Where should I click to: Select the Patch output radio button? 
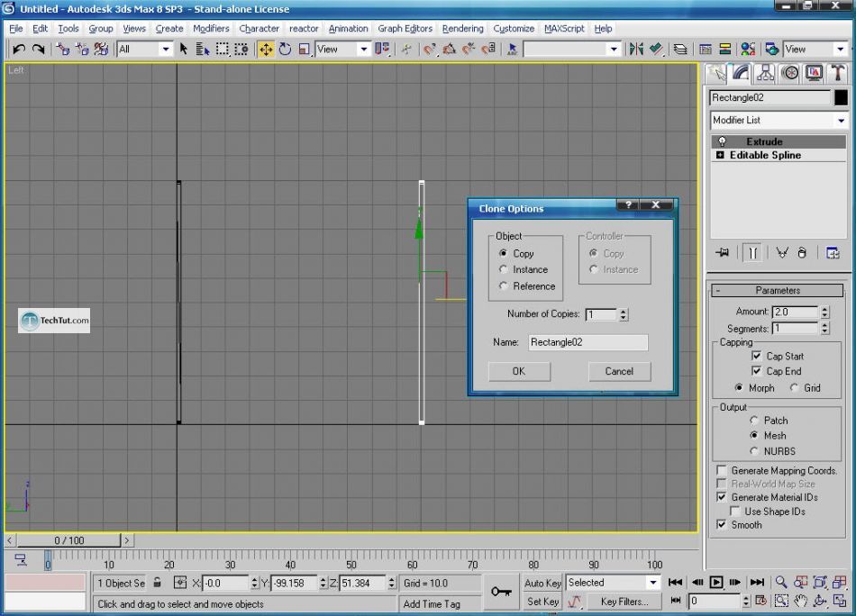tap(754, 421)
